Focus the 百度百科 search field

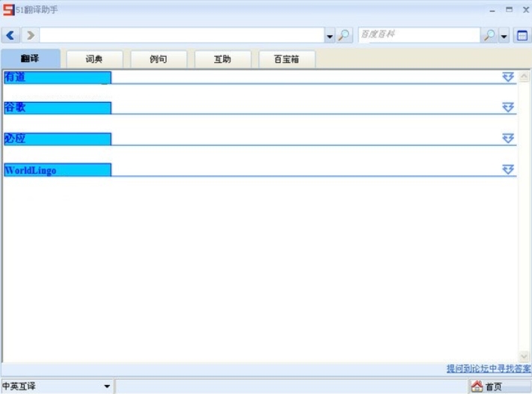pyautogui.click(x=419, y=35)
